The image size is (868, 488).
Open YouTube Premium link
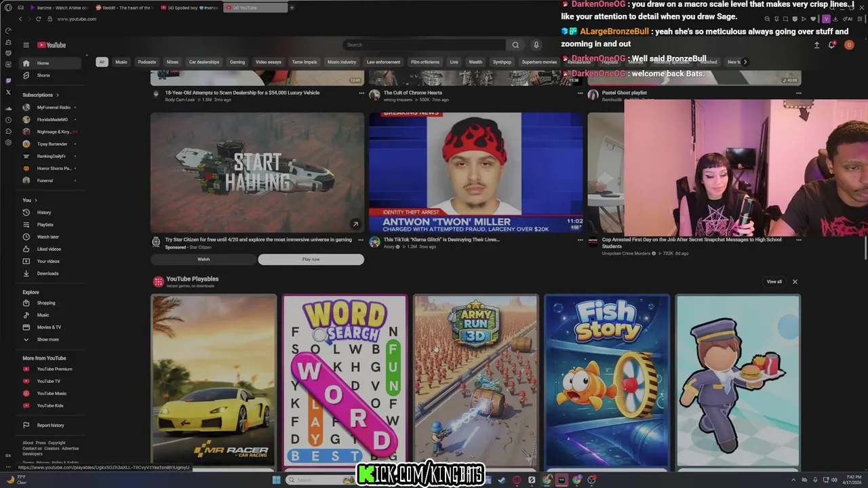tap(51, 369)
